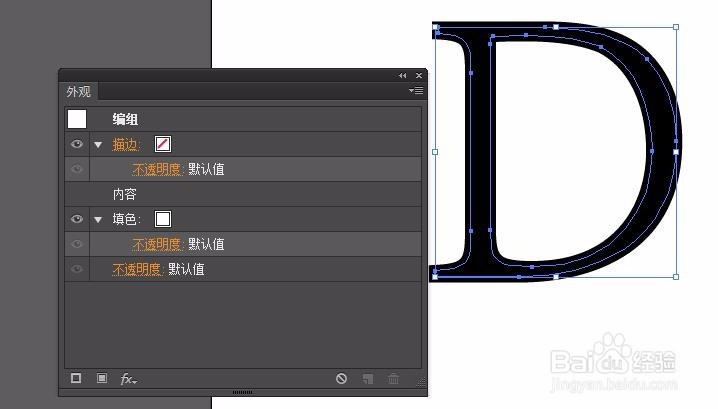Click the Delete Selected Item trash icon

click(x=393, y=379)
